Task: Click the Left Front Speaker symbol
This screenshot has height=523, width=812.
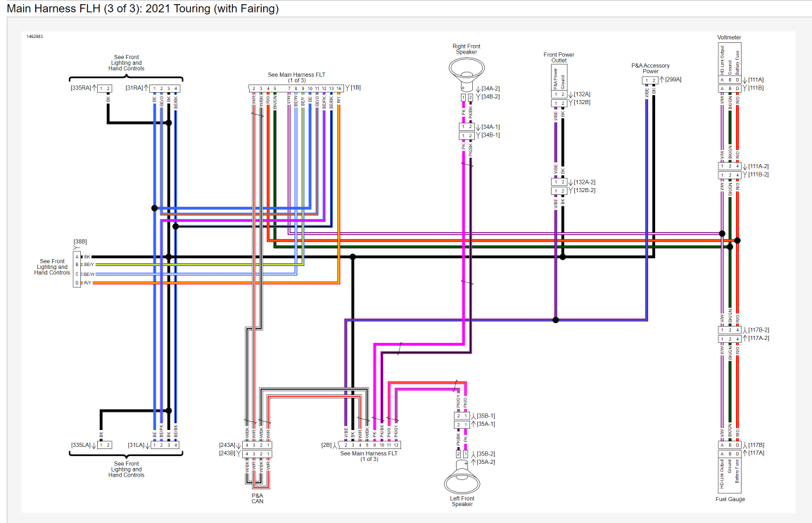Action: 462,481
